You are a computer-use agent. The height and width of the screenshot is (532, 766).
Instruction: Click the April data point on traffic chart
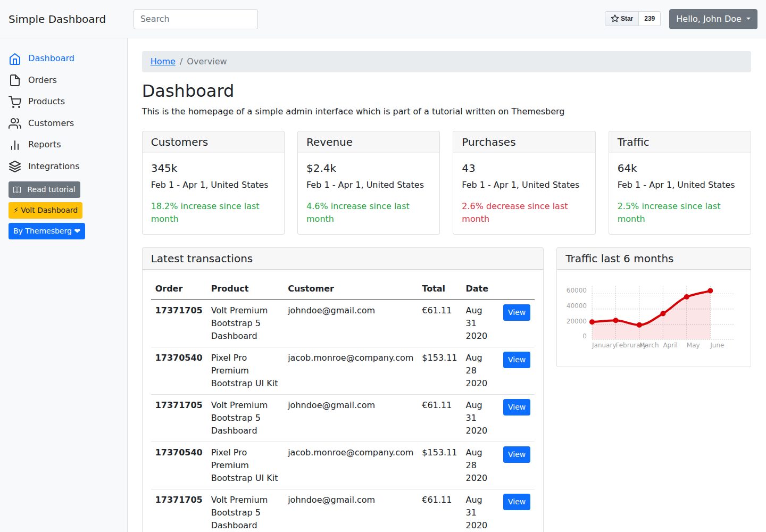point(663,314)
